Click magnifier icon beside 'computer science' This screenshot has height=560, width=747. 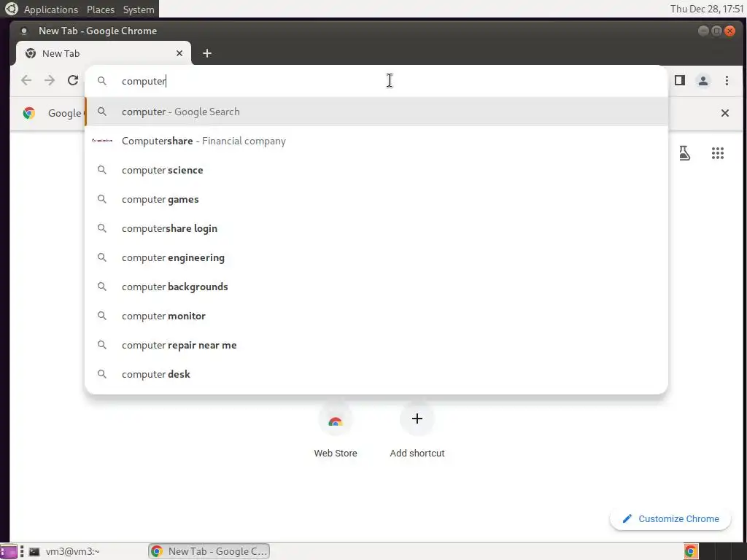point(102,170)
